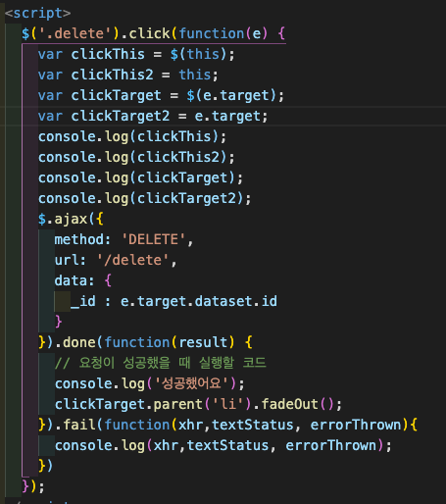Click console.log(xhr,textStatus, errorThrown) line
Image resolution: width=446 pixels, height=504 pixels.
223,445
